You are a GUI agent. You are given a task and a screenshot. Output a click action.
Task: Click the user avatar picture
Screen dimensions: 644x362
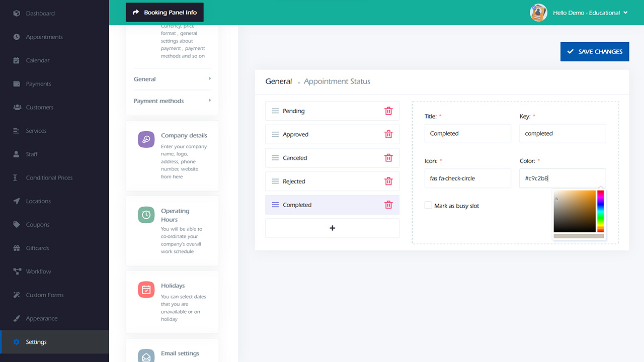pyautogui.click(x=538, y=13)
